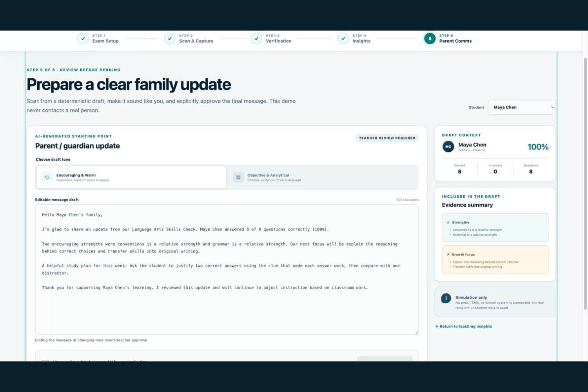
Task: Click the chevron arrow on Student selector
Action: click(x=552, y=107)
